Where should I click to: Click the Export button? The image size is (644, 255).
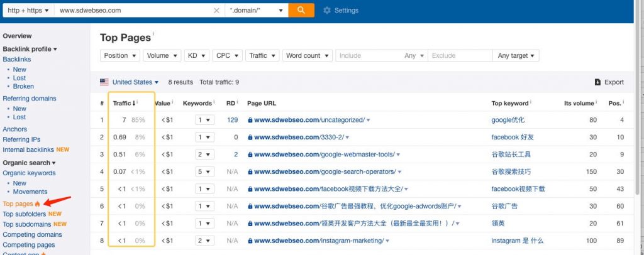pyautogui.click(x=609, y=82)
